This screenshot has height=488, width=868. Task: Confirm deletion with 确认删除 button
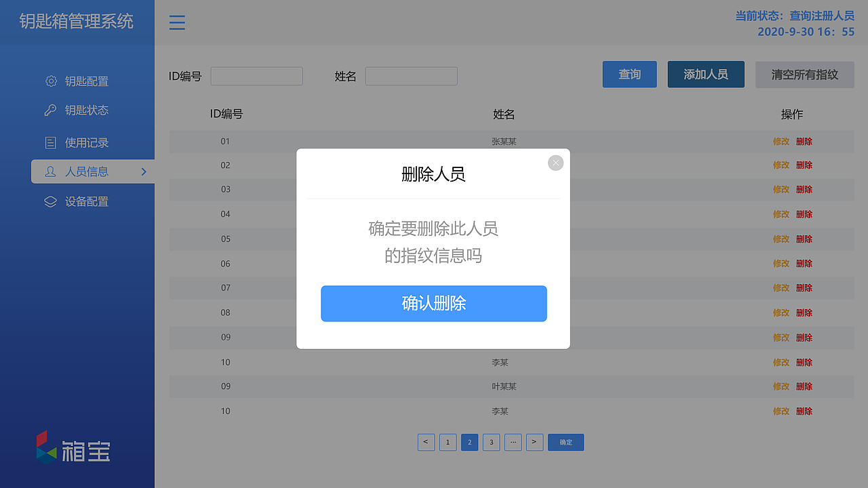tap(434, 304)
